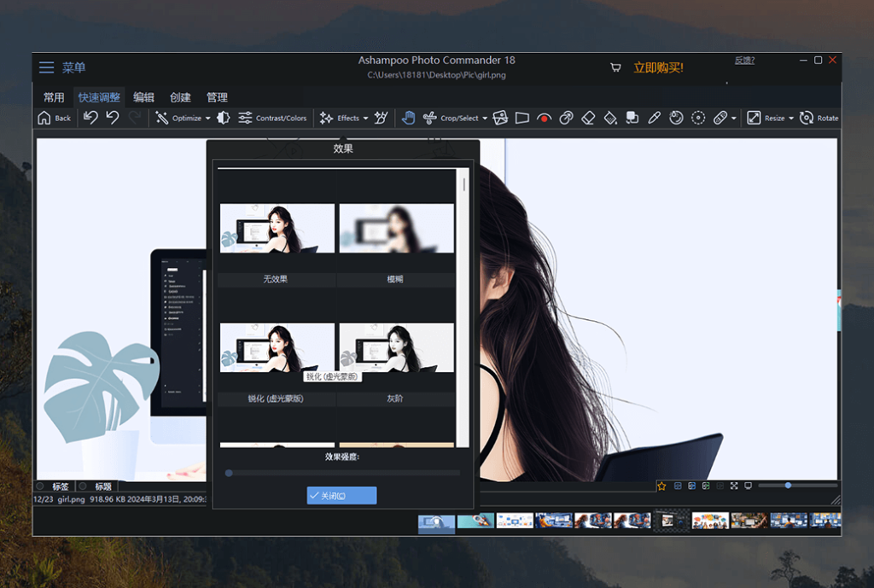The image size is (874, 588).
Task: Click the perspective shape icon
Action: click(522, 118)
